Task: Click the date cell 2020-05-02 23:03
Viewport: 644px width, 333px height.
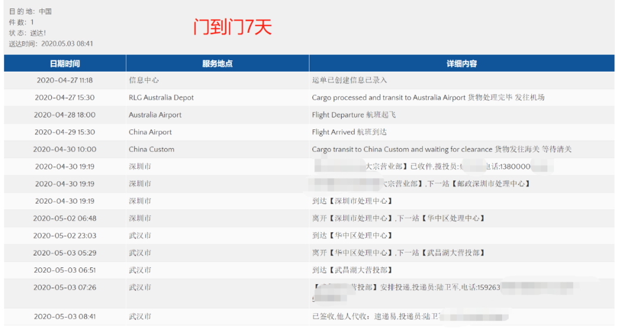Action: coord(65,236)
